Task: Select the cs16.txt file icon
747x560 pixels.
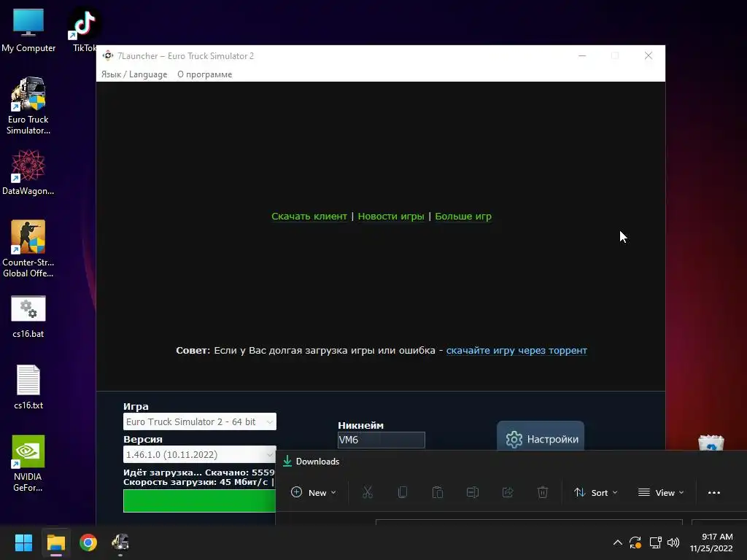Action: pyautogui.click(x=28, y=386)
